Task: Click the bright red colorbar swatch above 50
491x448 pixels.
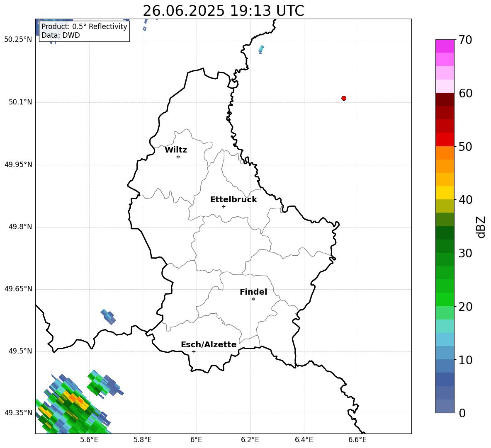Action: point(445,140)
